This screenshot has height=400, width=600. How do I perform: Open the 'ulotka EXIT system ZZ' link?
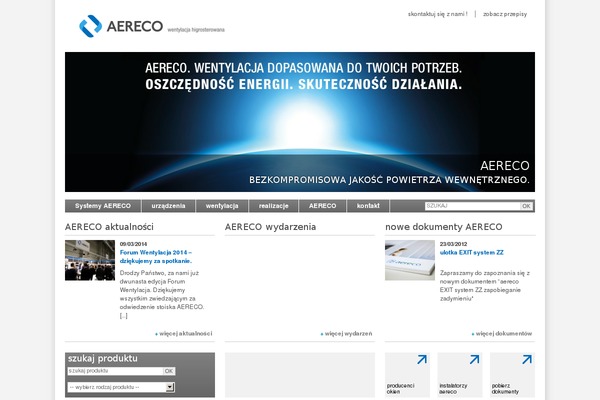(x=471, y=253)
